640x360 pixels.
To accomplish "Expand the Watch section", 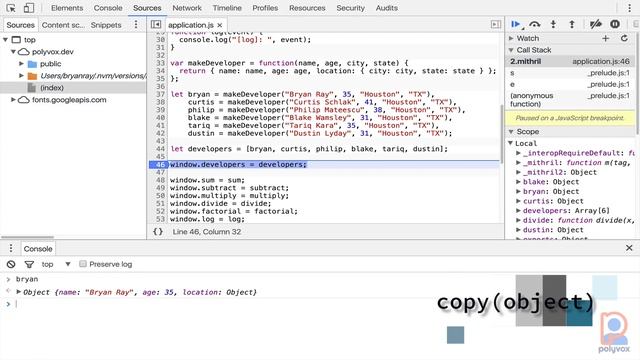I will point(511,38).
